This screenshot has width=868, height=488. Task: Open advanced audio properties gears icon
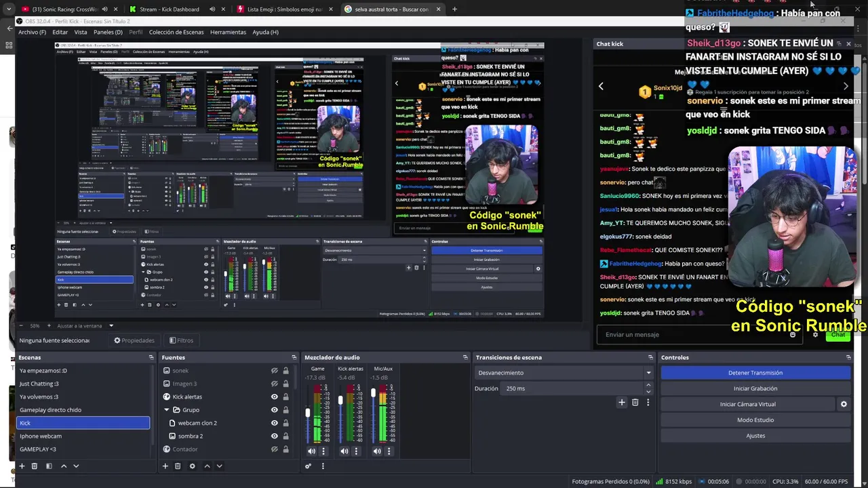pyautogui.click(x=308, y=466)
